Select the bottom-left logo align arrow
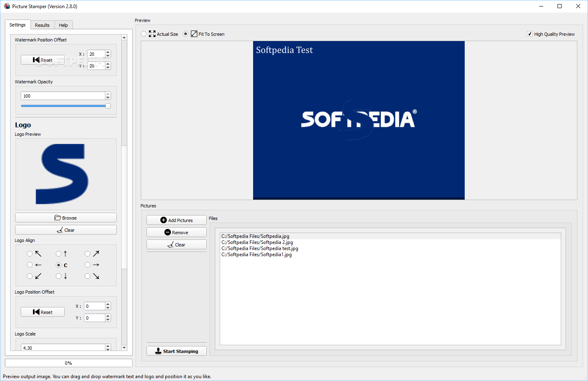 30,276
